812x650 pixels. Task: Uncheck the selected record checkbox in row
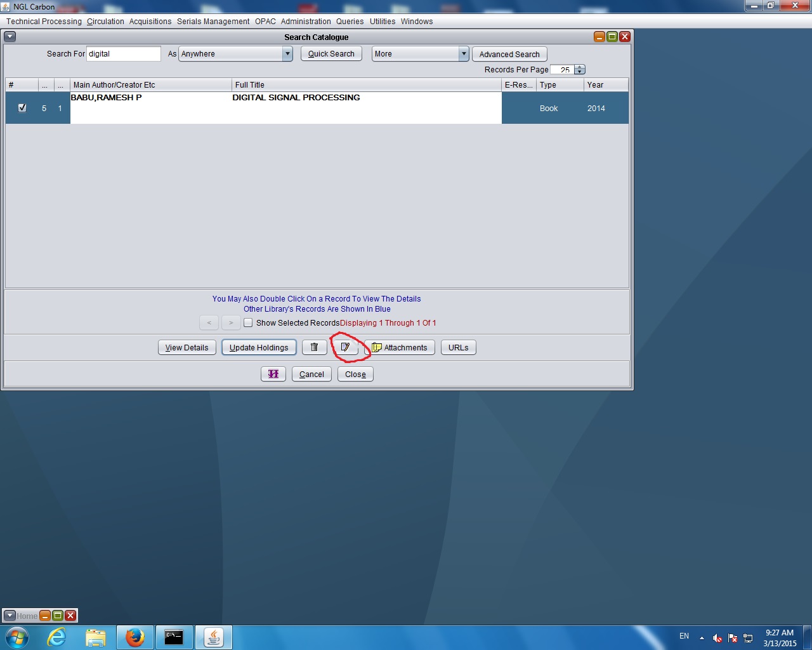22,108
